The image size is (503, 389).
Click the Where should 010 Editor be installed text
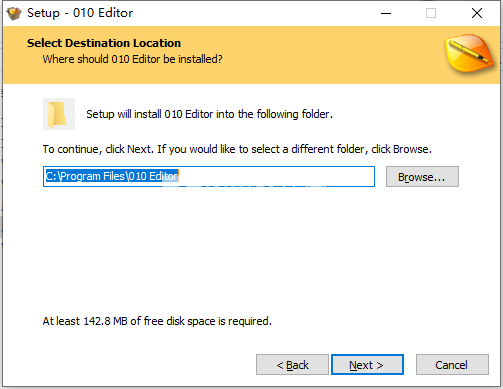pos(132,59)
